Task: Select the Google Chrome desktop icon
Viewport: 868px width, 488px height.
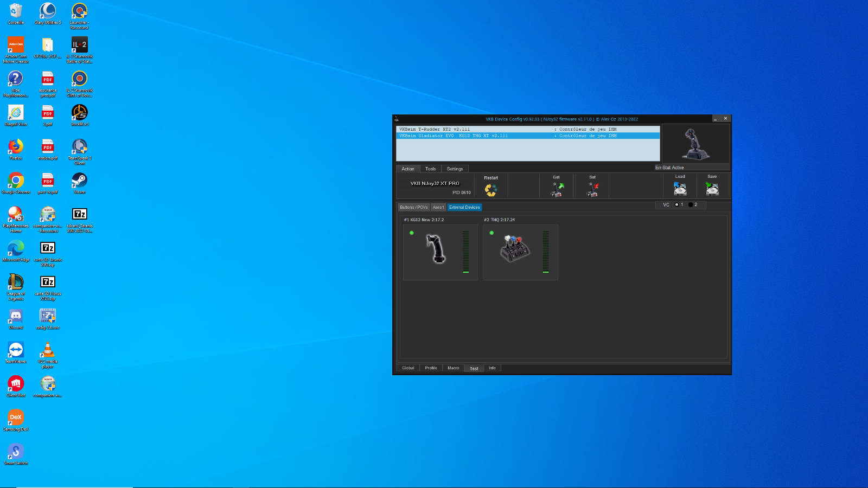Action: coord(16,183)
